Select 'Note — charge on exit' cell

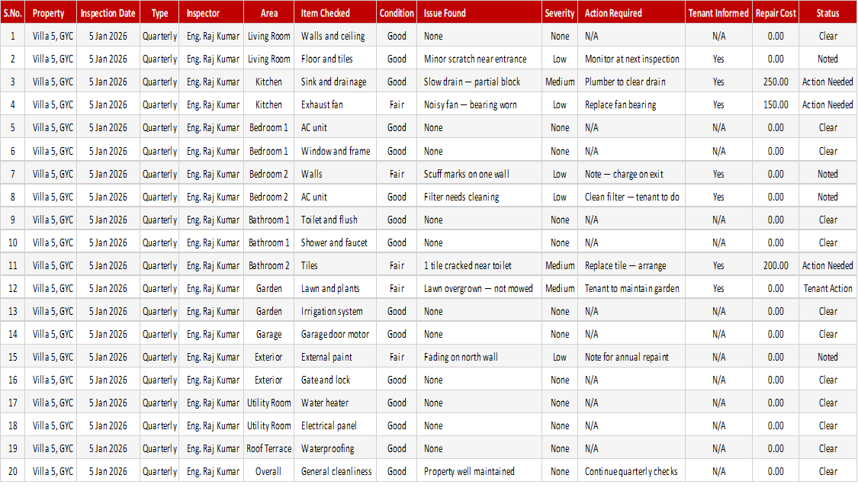[631, 174]
